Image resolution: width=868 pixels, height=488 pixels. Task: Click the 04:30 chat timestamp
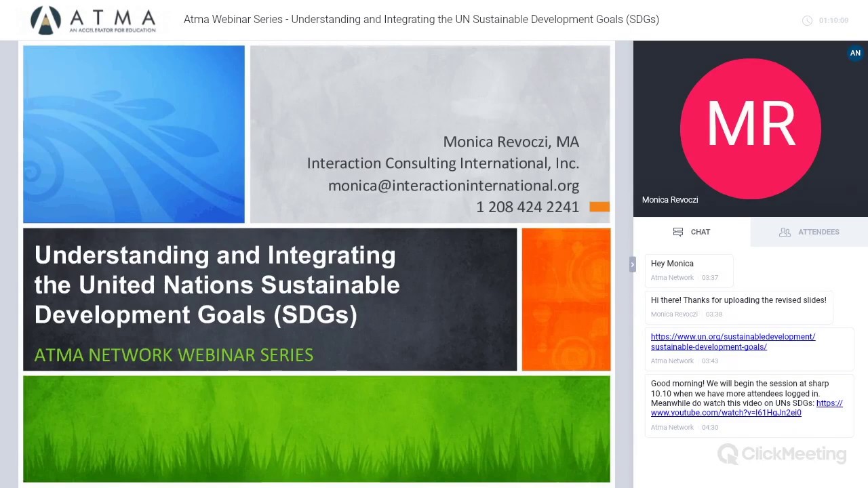coord(710,428)
